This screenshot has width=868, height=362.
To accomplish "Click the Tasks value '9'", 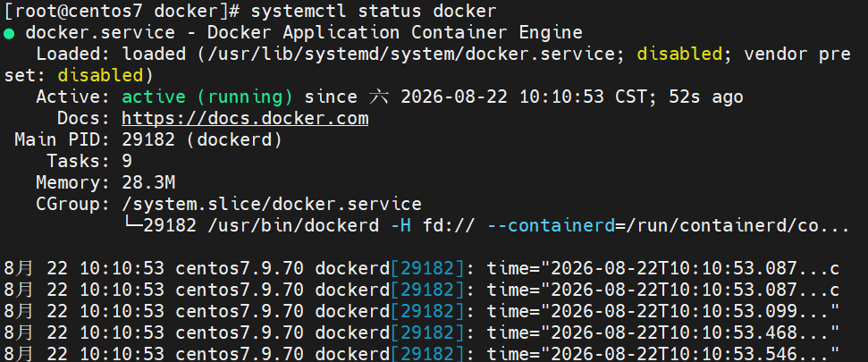I will pos(127,161).
